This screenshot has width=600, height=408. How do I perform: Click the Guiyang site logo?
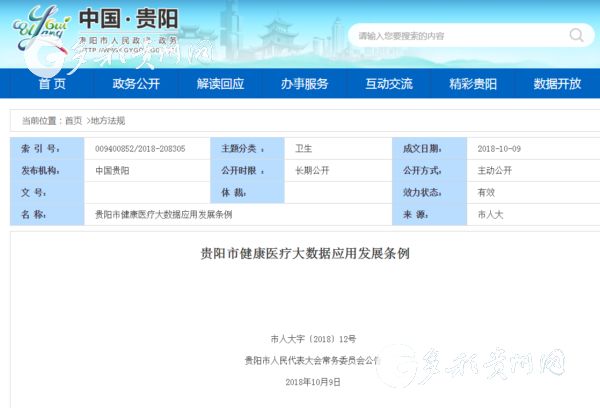pos(41,28)
